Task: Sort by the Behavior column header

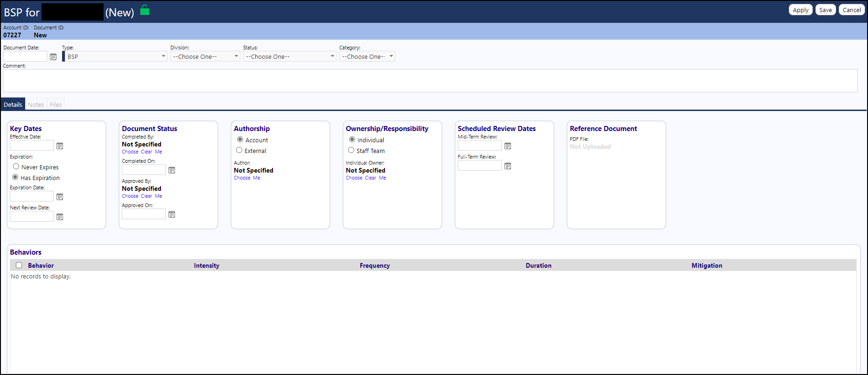Action: [x=41, y=265]
